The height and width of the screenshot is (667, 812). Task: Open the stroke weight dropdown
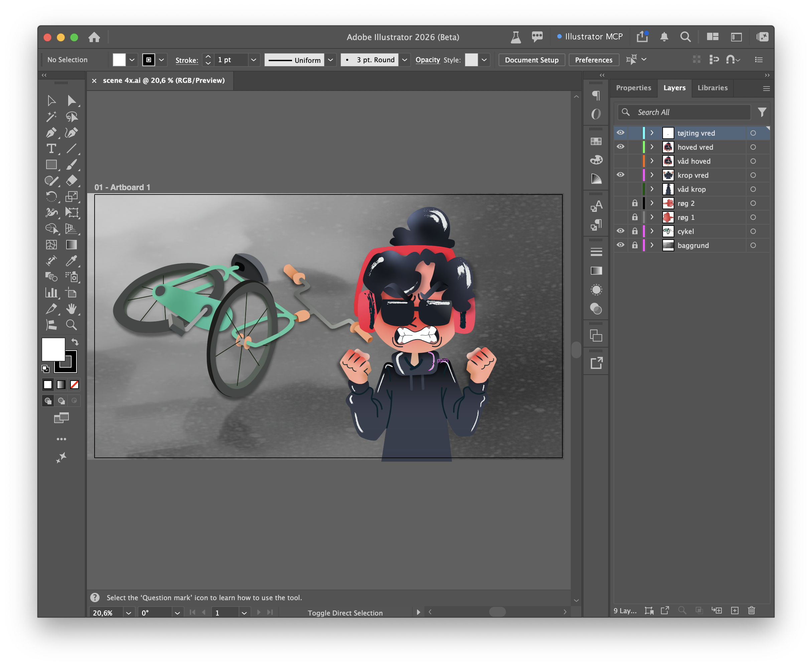tap(254, 60)
